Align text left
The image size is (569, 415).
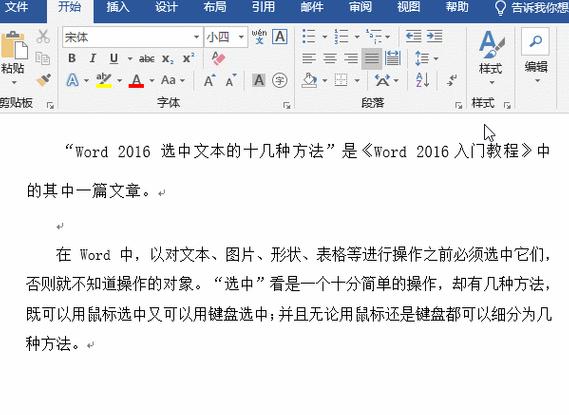(309, 58)
